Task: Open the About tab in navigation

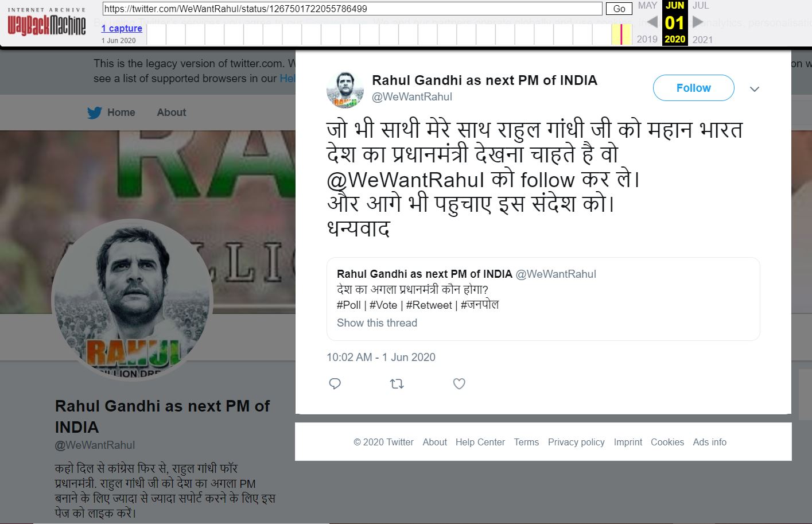Action: [x=172, y=112]
